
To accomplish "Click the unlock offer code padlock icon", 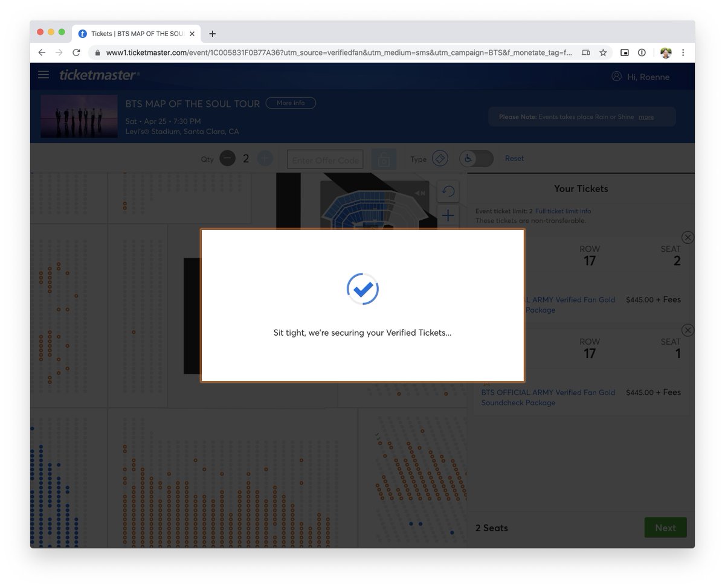I will point(384,160).
